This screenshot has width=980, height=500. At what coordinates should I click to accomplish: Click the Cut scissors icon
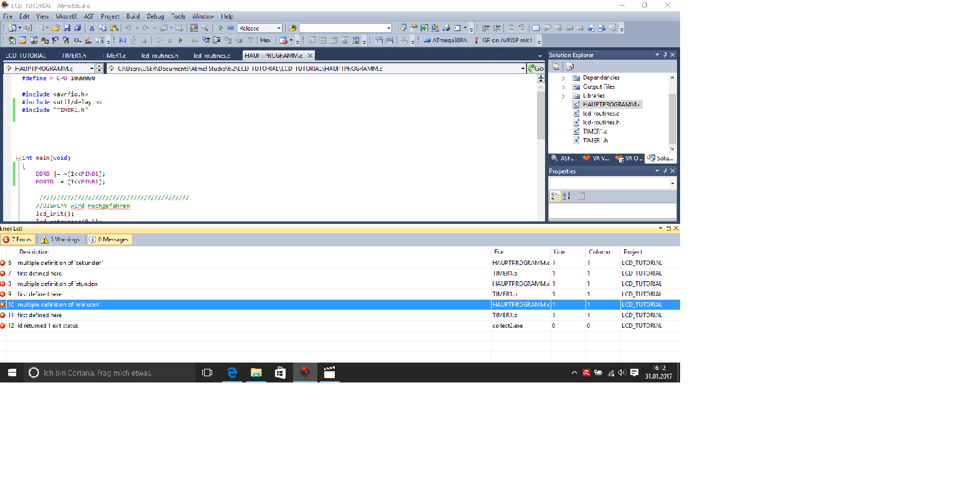tap(91, 28)
